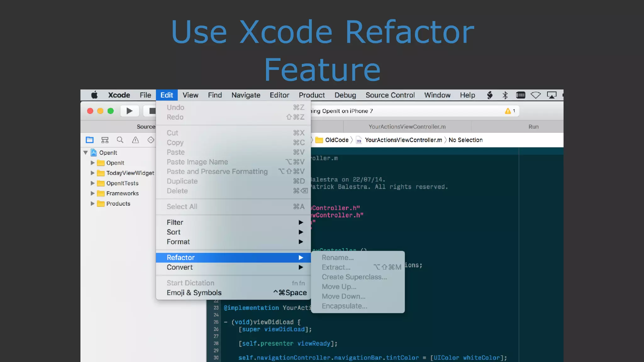
Task: Click the Wi-Fi menu bar icon
Action: (x=536, y=95)
